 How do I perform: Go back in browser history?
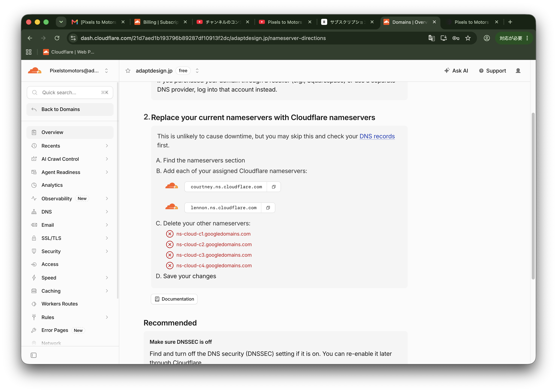pos(30,38)
